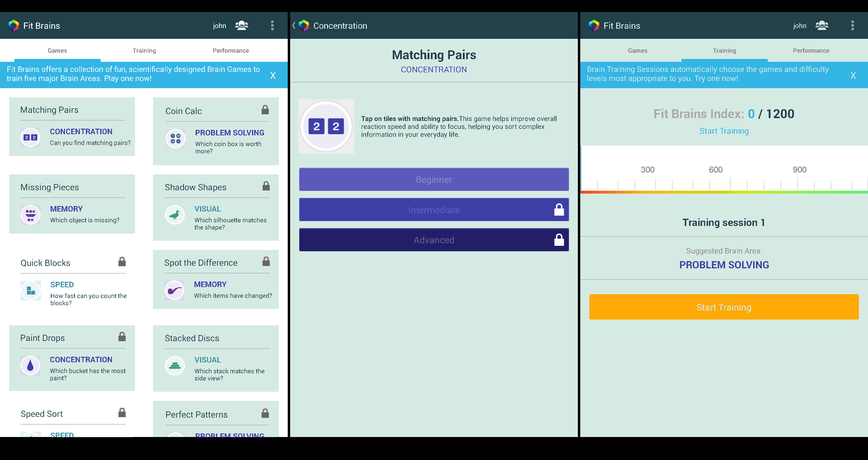Tap user profile icon in right Fit Brains screen
The image size is (868, 460).
click(x=822, y=26)
